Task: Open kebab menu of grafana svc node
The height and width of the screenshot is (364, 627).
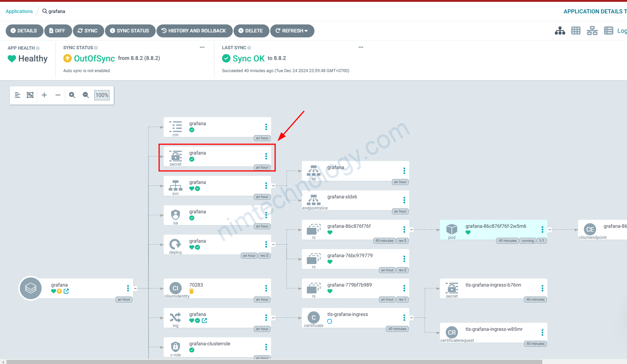Action: [x=266, y=185]
